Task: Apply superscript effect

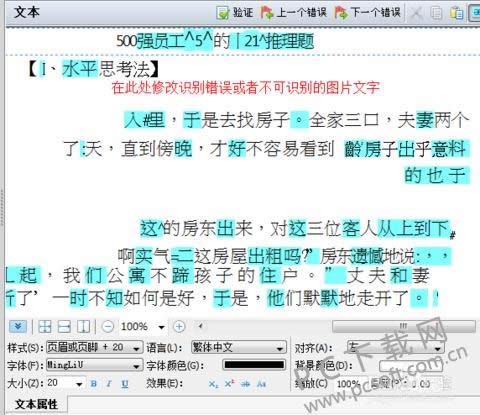Action: tap(229, 384)
